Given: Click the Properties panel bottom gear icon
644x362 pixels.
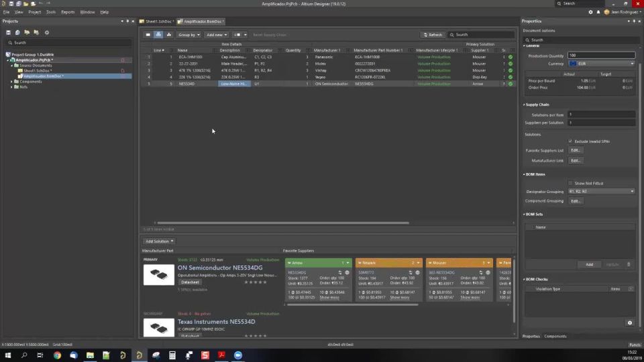Looking at the screenshot, I should pyautogui.click(x=630, y=323).
